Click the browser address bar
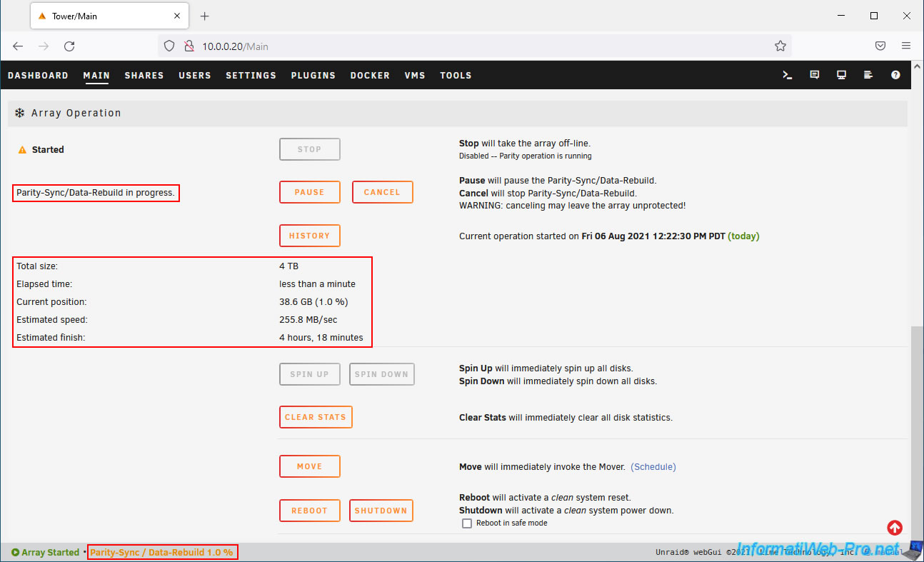This screenshot has width=924, height=562. [x=471, y=46]
